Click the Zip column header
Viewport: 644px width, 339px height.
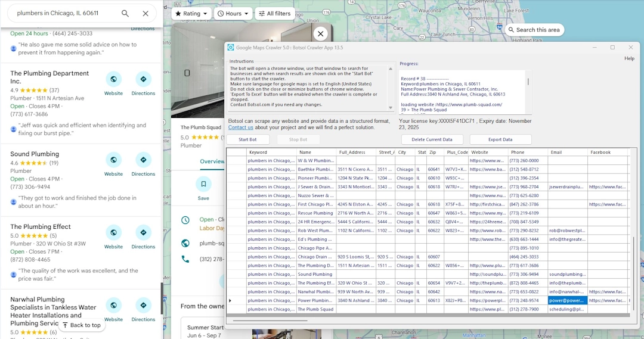point(436,153)
